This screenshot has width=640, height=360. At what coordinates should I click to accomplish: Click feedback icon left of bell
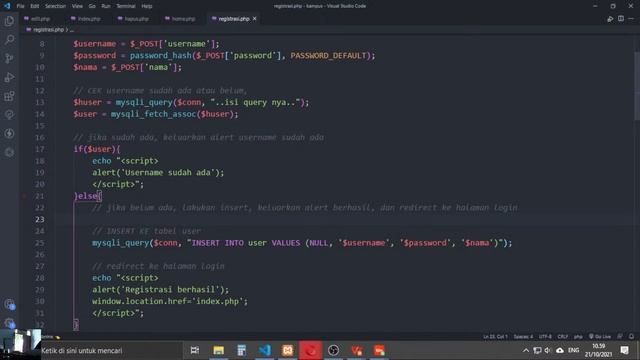click(620, 337)
